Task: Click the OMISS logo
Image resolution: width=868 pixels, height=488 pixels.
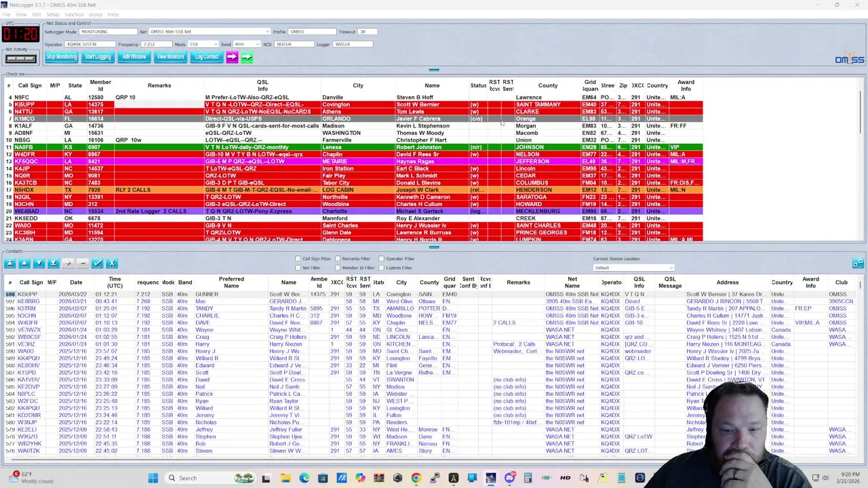Action: (x=849, y=59)
